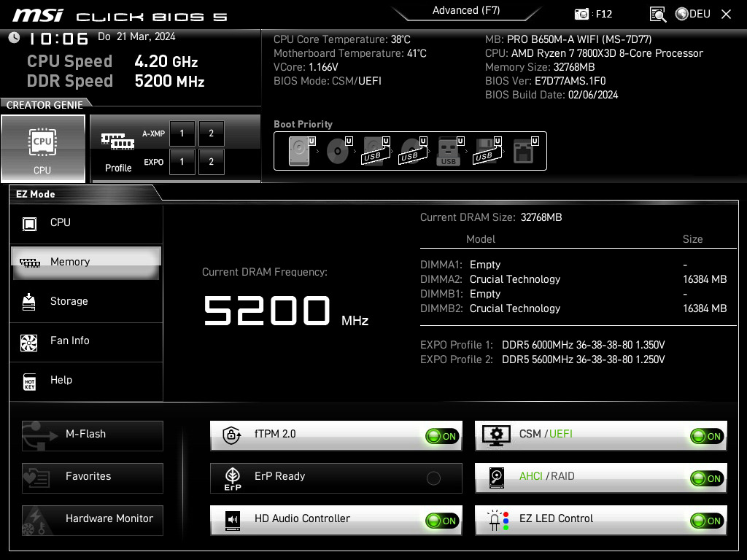Take a screenshot with the camera F12 icon
Screen dimensions: 747x560
click(581, 14)
